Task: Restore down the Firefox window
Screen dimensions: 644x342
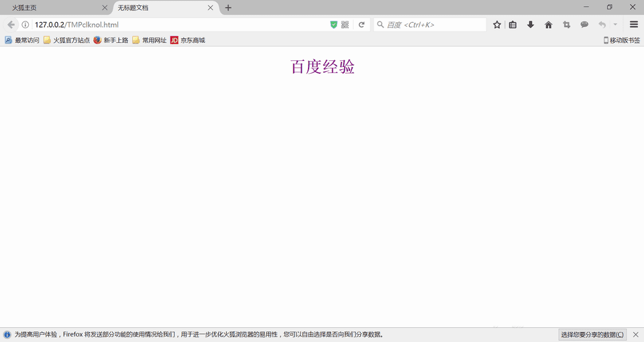Action: (x=610, y=7)
